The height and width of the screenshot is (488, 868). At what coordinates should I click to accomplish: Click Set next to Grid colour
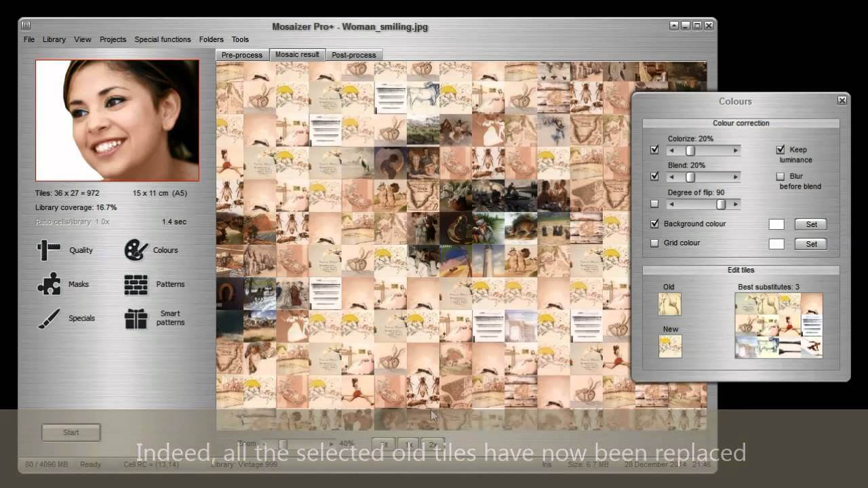click(811, 244)
